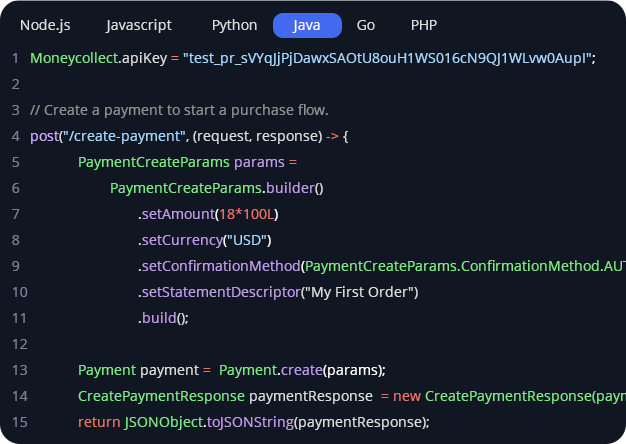
Task: Click the Moneycollect class name on line 1
Action: click(73, 58)
